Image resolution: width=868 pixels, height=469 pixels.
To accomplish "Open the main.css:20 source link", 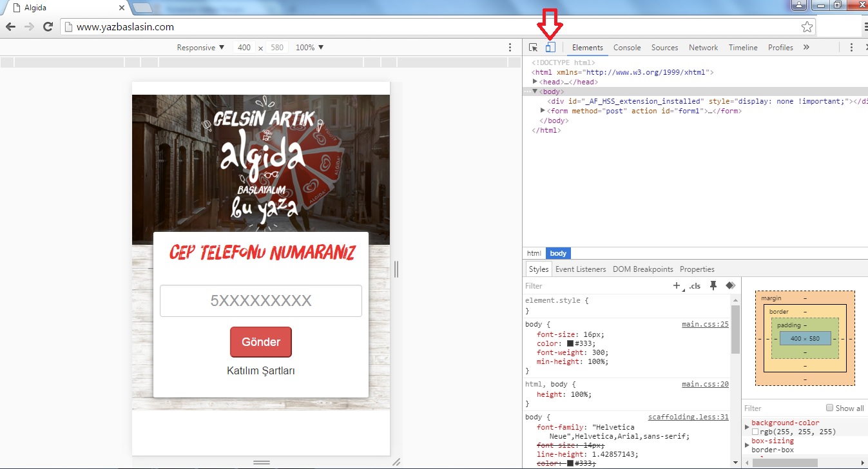I will pos(705,384).
